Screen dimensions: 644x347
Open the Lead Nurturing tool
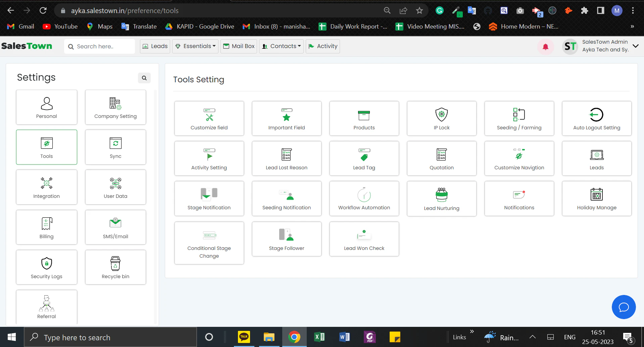[441, 198]
